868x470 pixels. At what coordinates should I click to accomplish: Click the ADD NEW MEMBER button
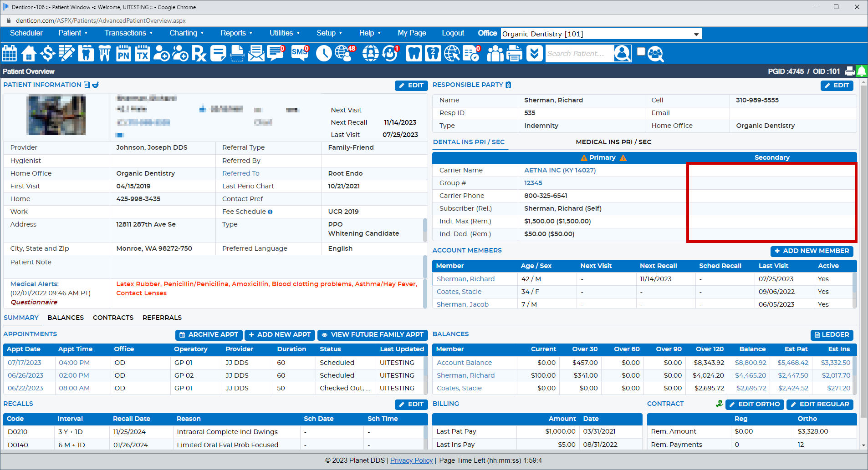pos(812,251)
